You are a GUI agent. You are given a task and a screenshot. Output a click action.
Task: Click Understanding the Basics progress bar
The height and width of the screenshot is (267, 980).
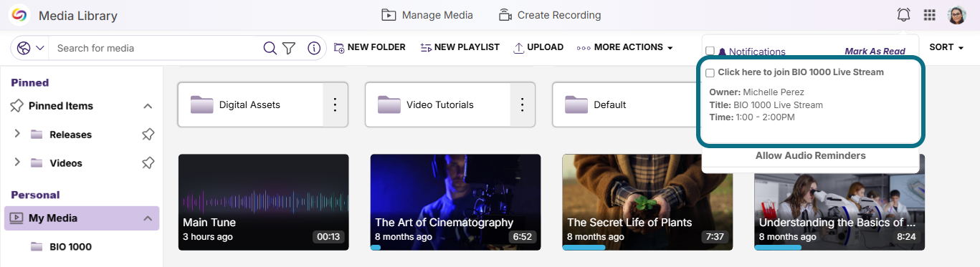(778, 248)
